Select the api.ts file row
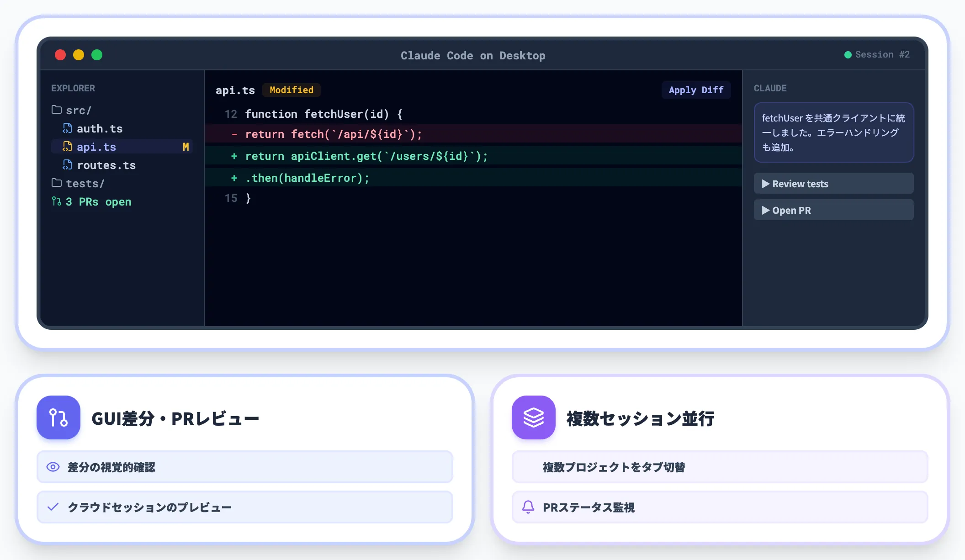 coord(122,147)
